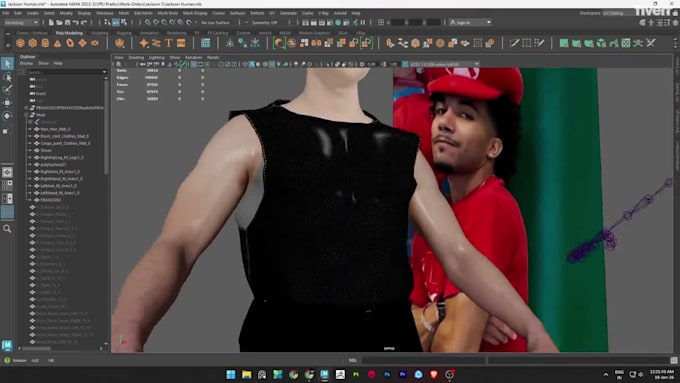The image size is (680, 383).
Task: Click the first green UV shelf icon
Action: tap(564, 43)
